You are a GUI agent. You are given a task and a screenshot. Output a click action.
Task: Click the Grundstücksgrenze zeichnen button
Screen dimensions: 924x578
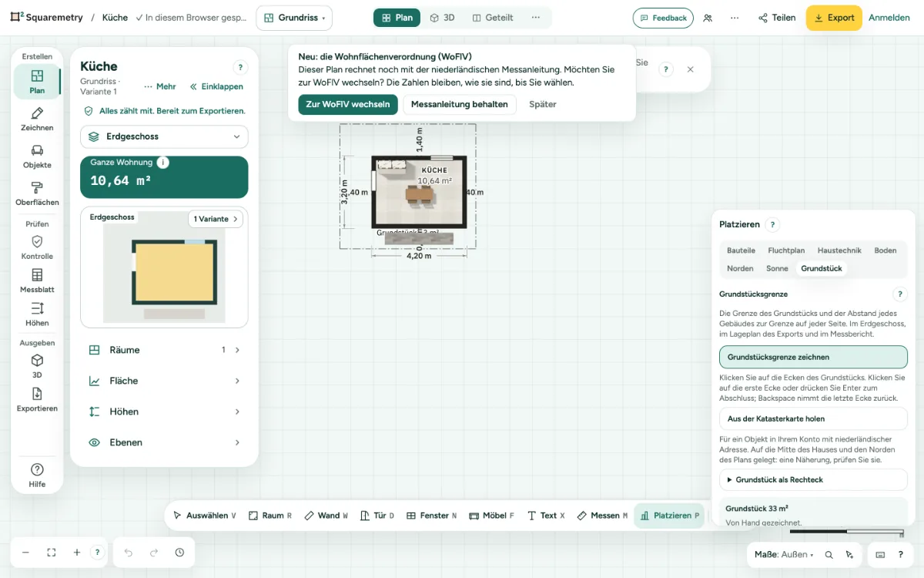(813, 358)
